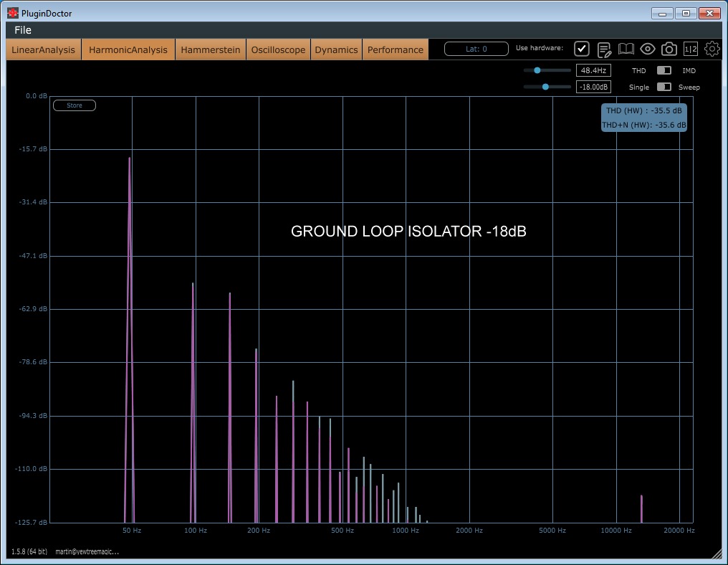This screenshot has height=565, width=728.
Task: Click the 48.4Hz frequency field
Action: coord(593,70)
